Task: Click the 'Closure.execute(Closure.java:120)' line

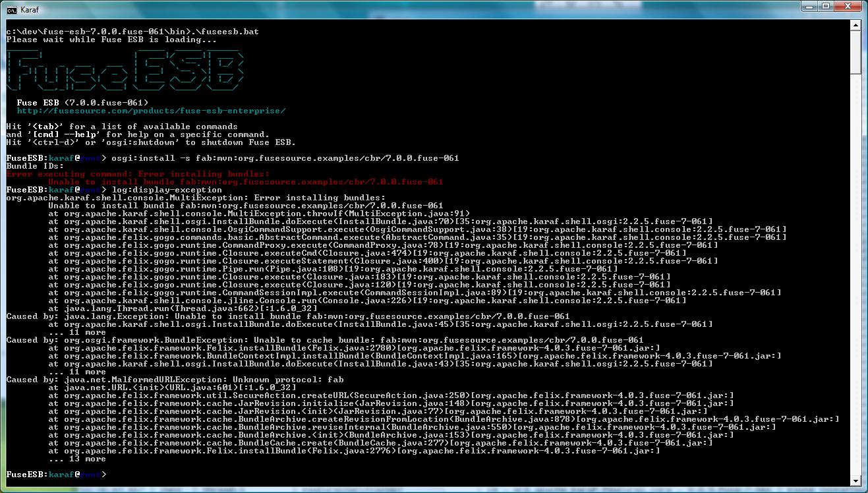Action: [359, 285]
